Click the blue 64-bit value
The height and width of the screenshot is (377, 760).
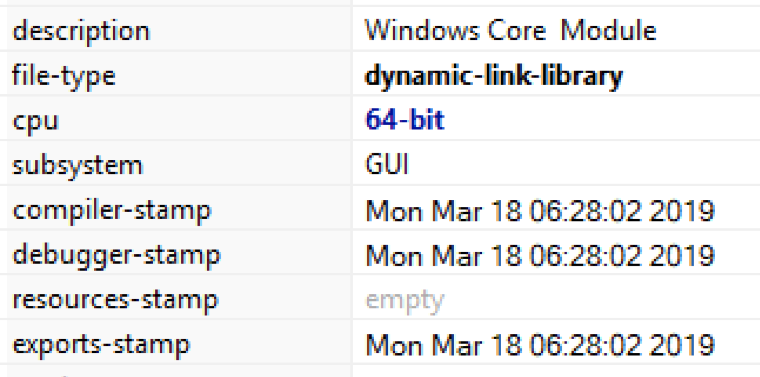pyautogui.click(x=405, y=119)
